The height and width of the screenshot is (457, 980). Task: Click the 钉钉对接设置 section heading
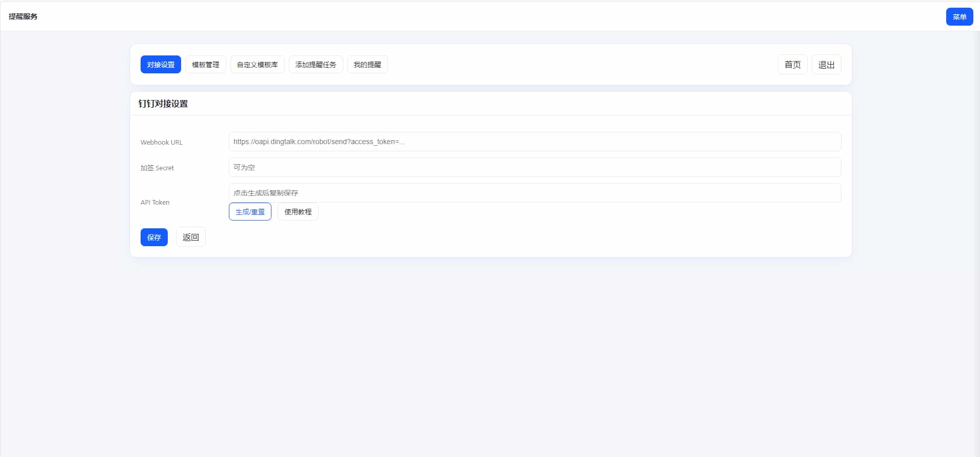(x=163, y=104)
